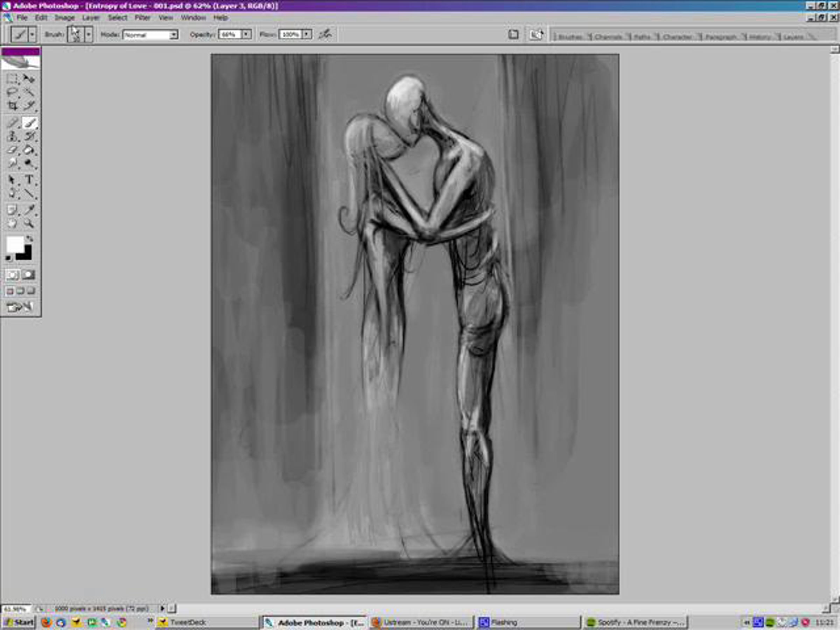
Task: Select the Zoom tool
Action: point(29,223)
